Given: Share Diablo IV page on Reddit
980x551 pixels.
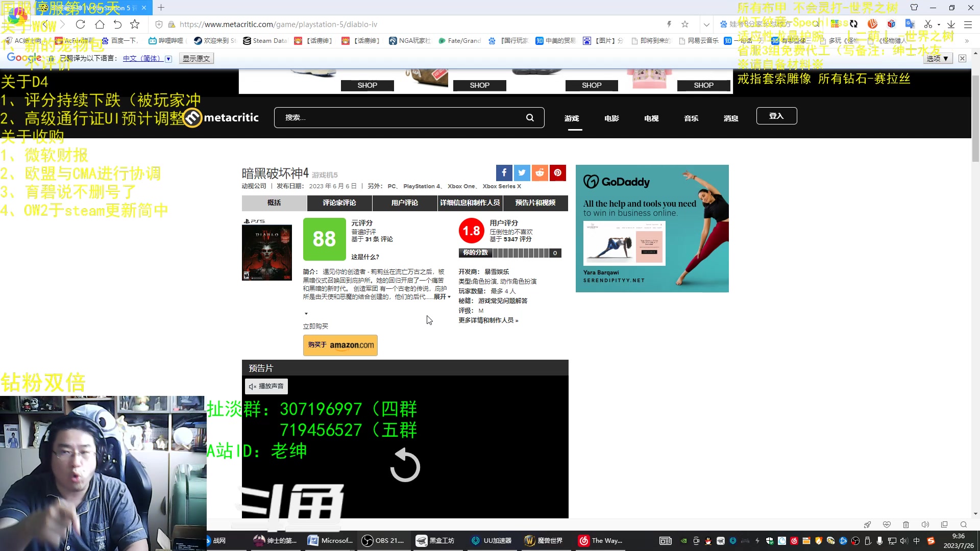Looking at the screenshot, I should [540, 172].
